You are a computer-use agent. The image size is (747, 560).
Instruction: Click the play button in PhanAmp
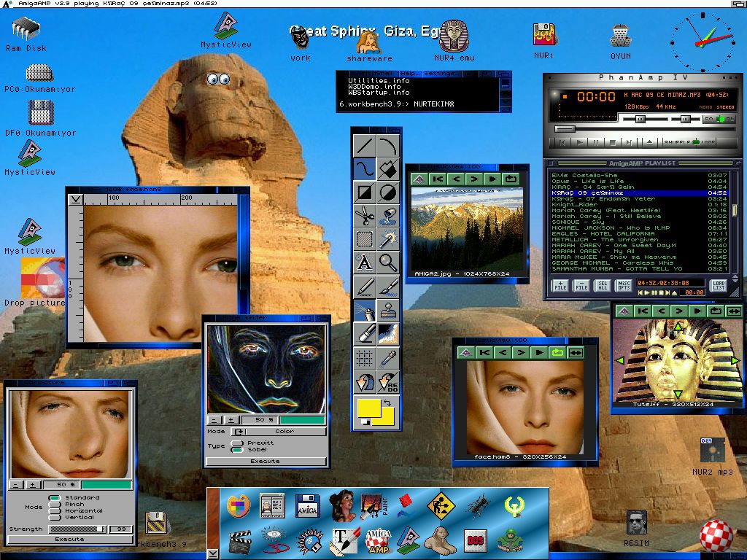pos(579,142)
